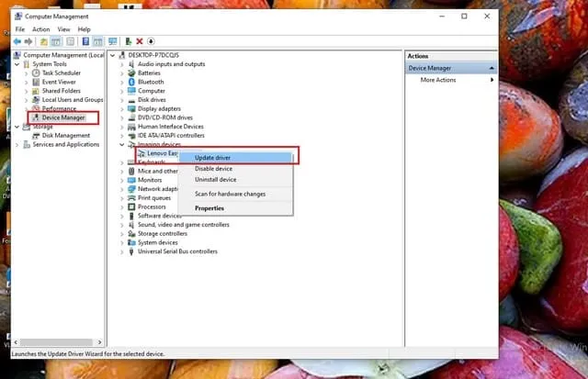This screenshot has height=379, width=588.
Task: Click Properties in the context menu
Action: click(x=209, y=208)
